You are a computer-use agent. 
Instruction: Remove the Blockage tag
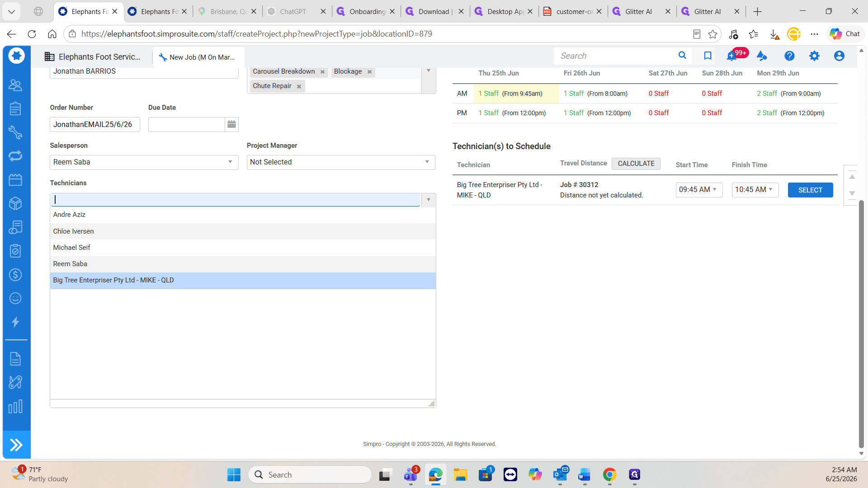[369, 72]
